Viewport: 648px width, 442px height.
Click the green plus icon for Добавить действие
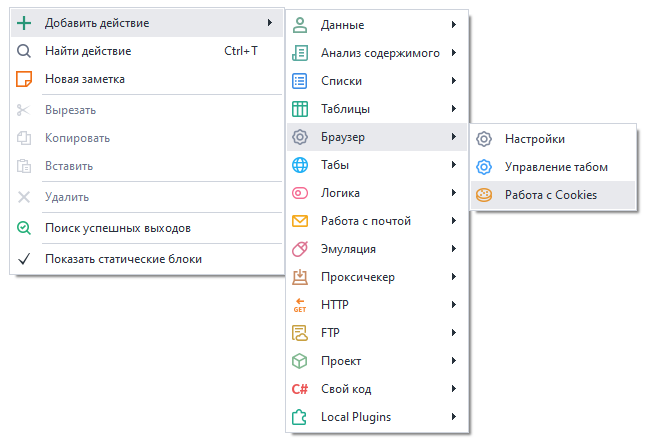[x=25, y=22]
